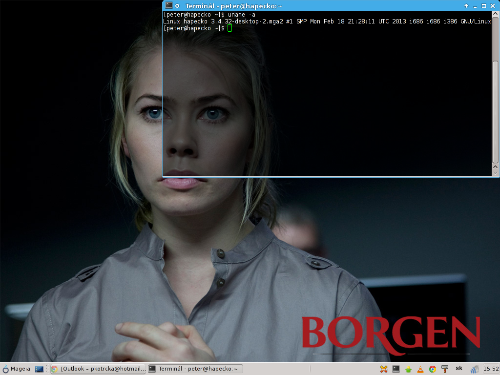Select the Terminal task in taskbar
The width and height of the screenshot is (500, 375).
point(195,369)
